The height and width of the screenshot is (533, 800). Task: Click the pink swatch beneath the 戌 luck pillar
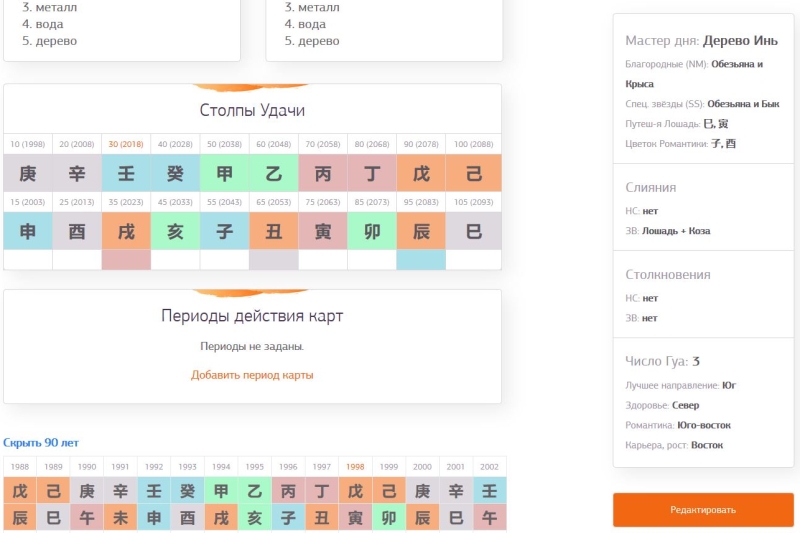point(126,260)
